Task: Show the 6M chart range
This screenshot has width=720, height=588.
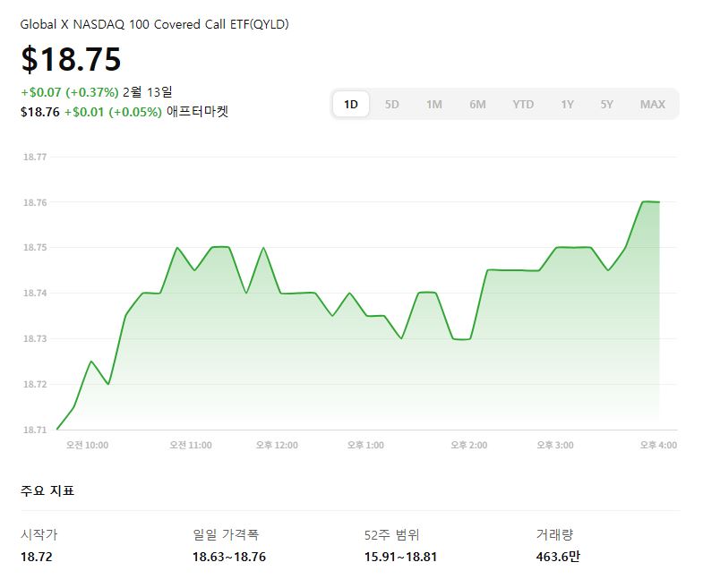Action: [x=477, y=104]
